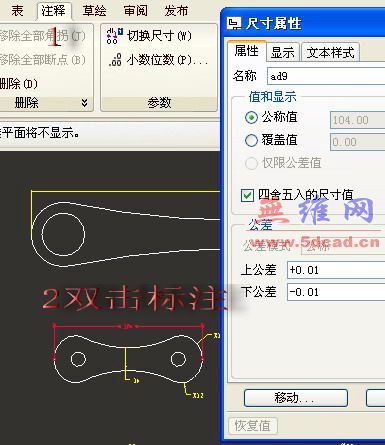Viewport: 385px width, 445px height.
Task: Choose the 覆盖值 radio option
Action: [251, 140]
